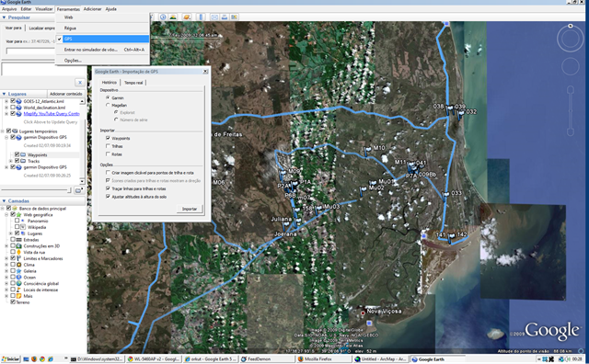The height and width of the screenshot is (364, 589).
Task: Open the planet switcher icon
Action: click(187, 17)
